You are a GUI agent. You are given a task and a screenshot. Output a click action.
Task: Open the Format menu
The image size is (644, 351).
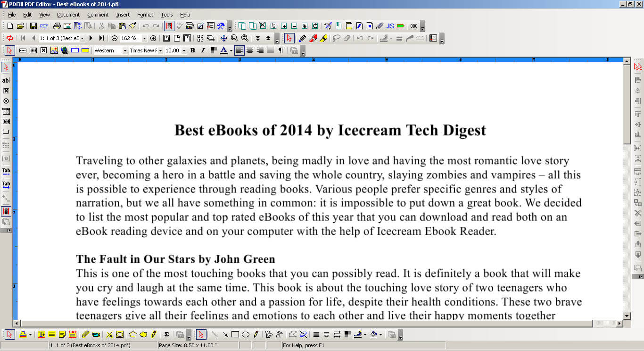(x=145, y=15)
